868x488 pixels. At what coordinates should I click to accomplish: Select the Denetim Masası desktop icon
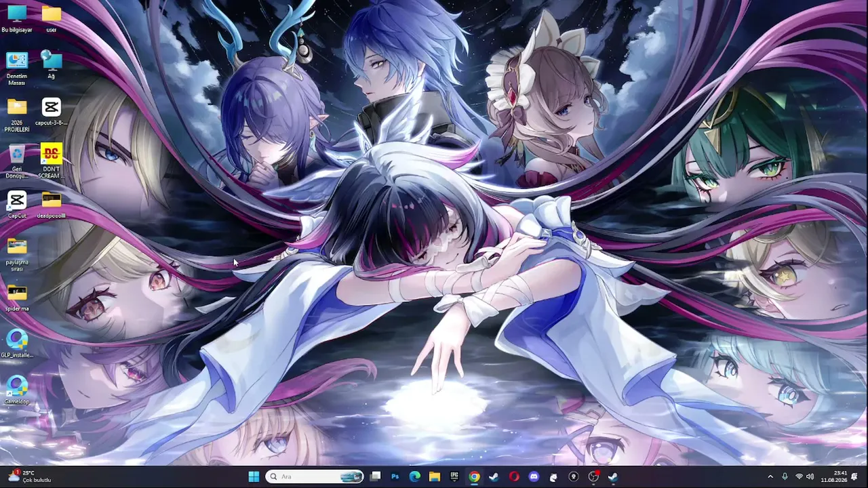click(17, 68)
